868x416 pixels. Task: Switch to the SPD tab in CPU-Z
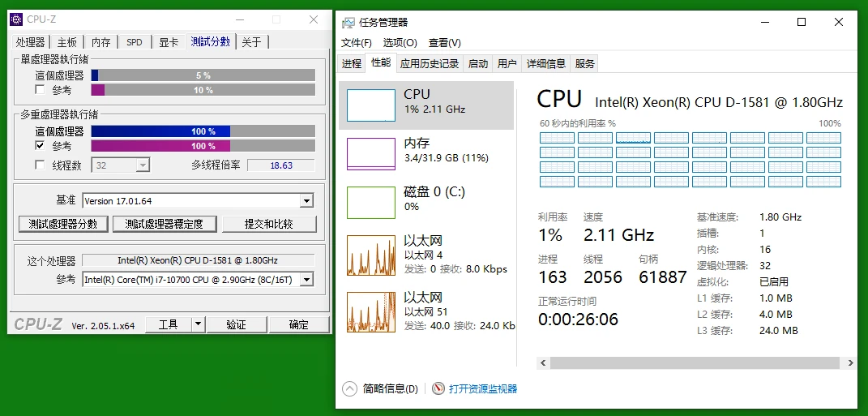pyautogui.click(x=135, y=42)
